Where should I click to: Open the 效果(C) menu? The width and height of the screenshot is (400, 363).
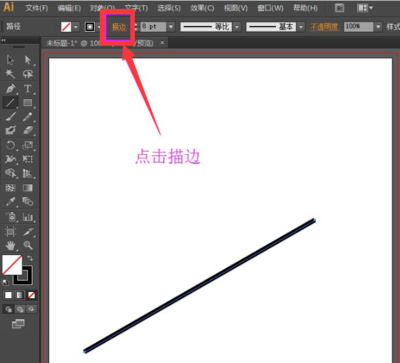(x=202, y=8)
